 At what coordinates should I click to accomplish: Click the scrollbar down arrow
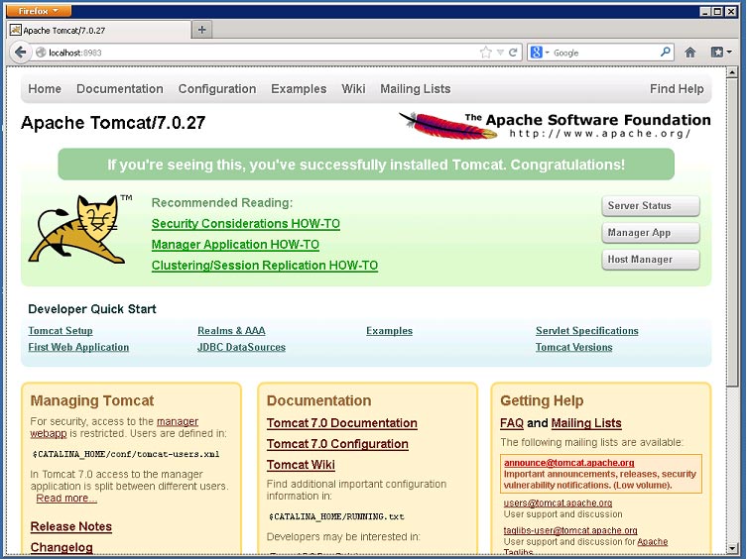tap(732, 548)
